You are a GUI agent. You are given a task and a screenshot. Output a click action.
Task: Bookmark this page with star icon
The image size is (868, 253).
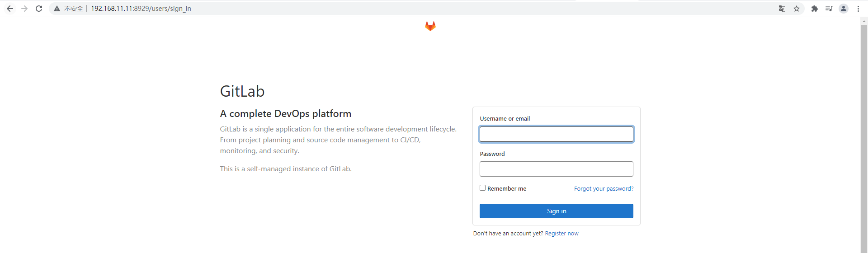pos(797,9)
